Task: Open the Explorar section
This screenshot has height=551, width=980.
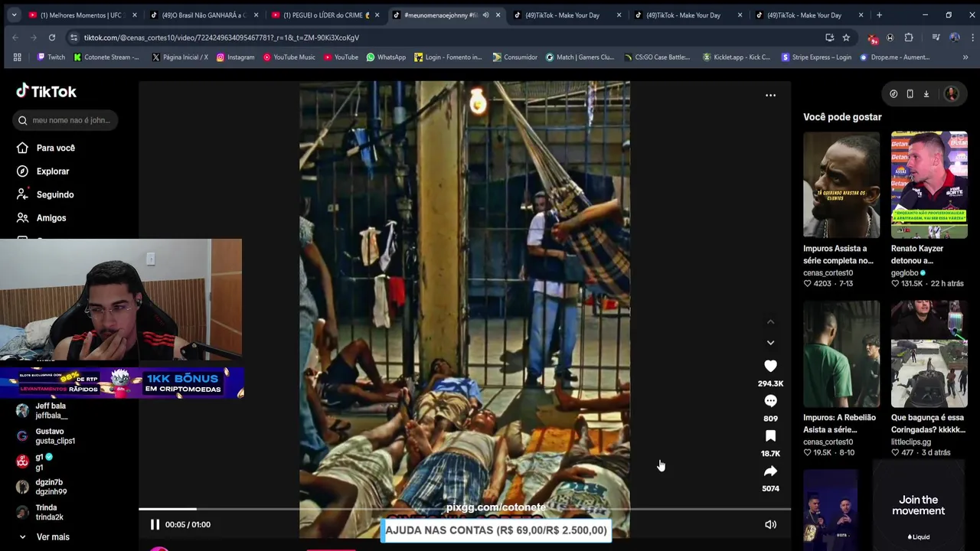Action: coord(44,171)
